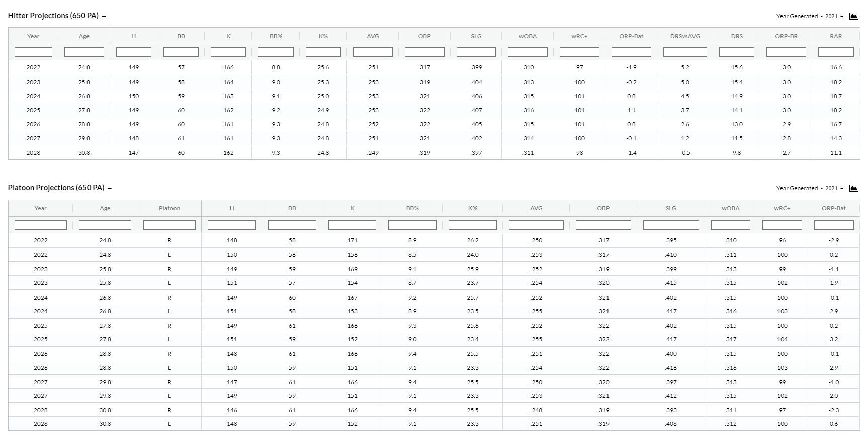Focus BB% filter box in Hitter Projections
Image resolution: width=868 pixels, height=437 pixels.
276,52
